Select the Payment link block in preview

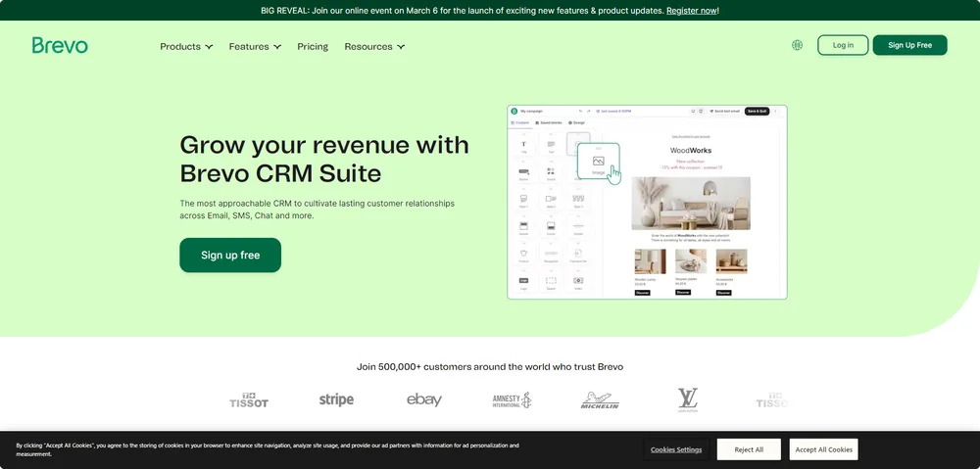578,256
